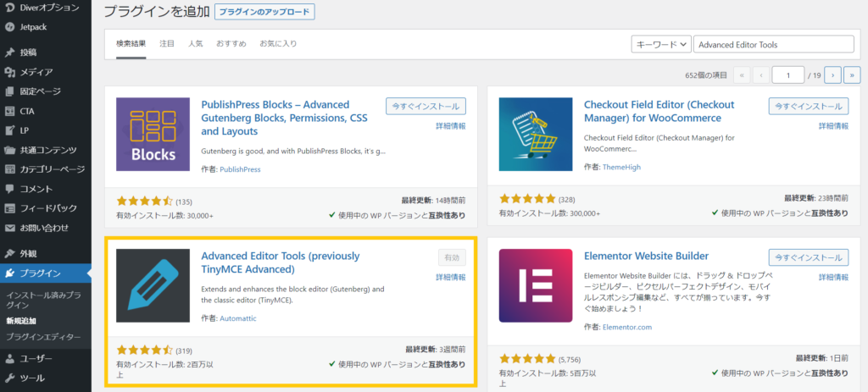Click the folder icon beside 共通コンテンツ

point(9,150)
